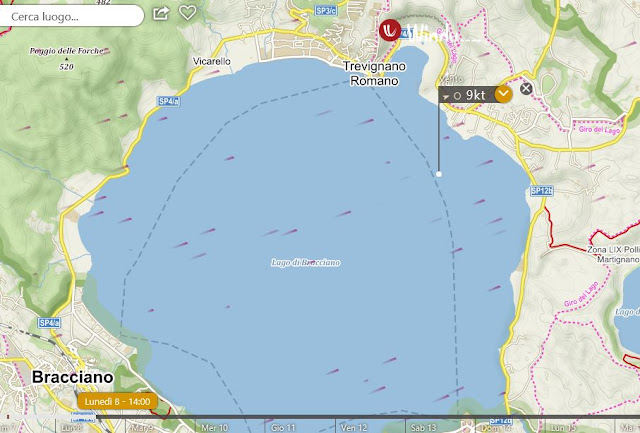Click the Lago di Bracciano lake label
Screen dimensions: 640x433
point(306,262)
